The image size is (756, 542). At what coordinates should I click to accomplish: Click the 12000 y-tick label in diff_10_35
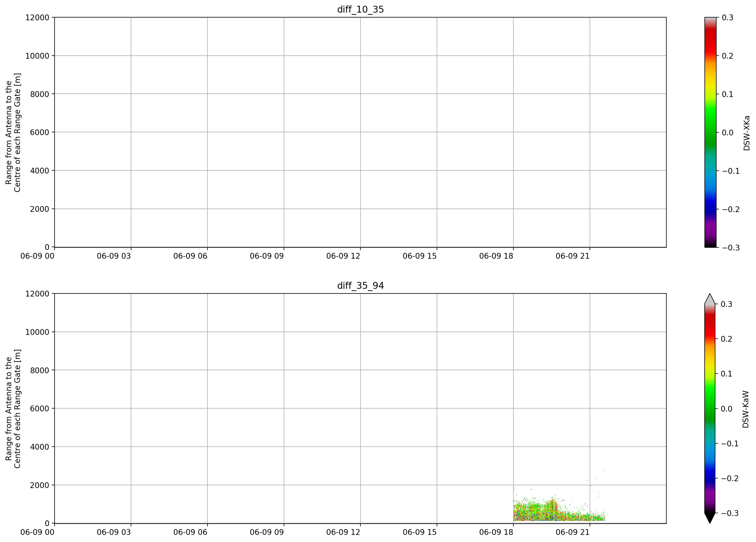[37, 17]
